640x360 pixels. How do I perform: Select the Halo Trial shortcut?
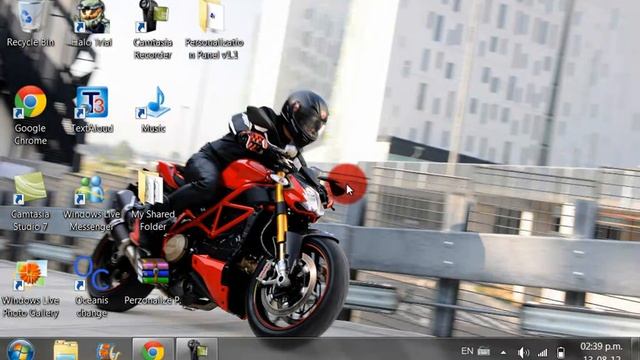coord(91,24)
